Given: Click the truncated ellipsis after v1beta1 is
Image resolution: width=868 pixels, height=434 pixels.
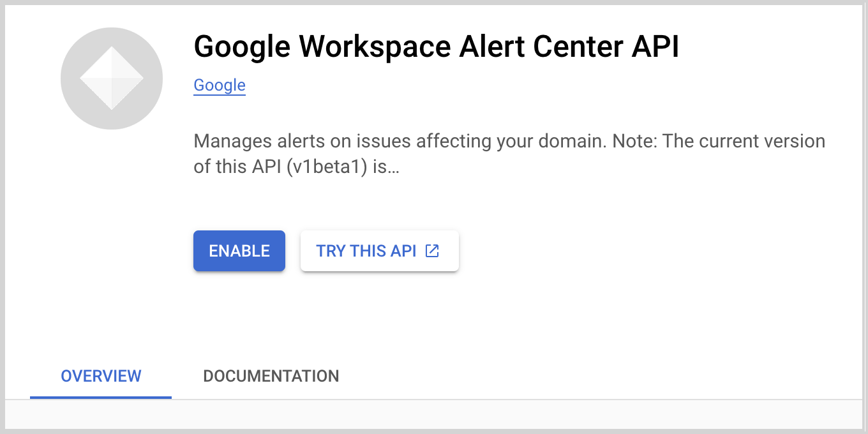Looking at the screenshot, I should [394, 167].
